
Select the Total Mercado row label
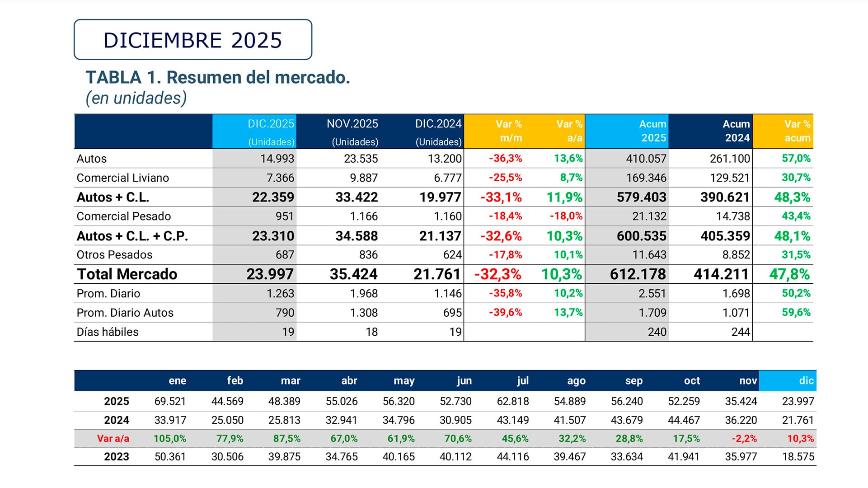tap(127, 274)
